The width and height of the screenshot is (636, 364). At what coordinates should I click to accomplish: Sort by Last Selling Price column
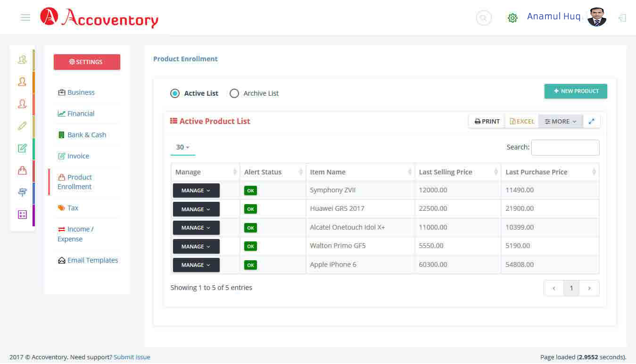pos(458,172)
